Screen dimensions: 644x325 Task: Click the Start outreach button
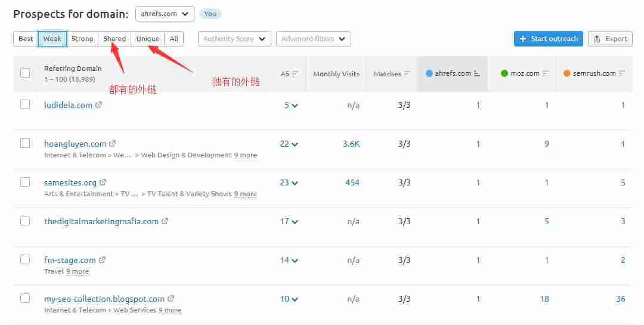(548, 39)
